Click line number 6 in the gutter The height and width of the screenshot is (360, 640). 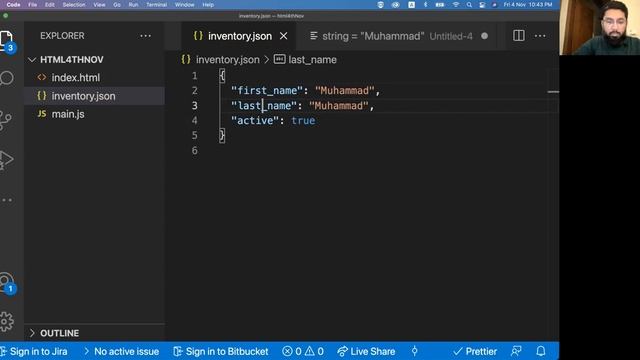click(x=195, y=150)
